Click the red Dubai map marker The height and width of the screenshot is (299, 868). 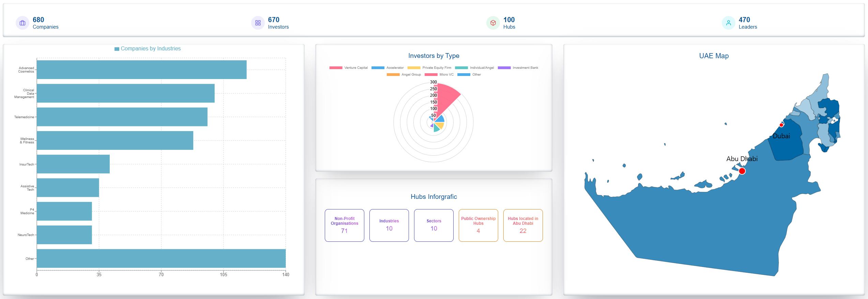(x=781, y=125)
